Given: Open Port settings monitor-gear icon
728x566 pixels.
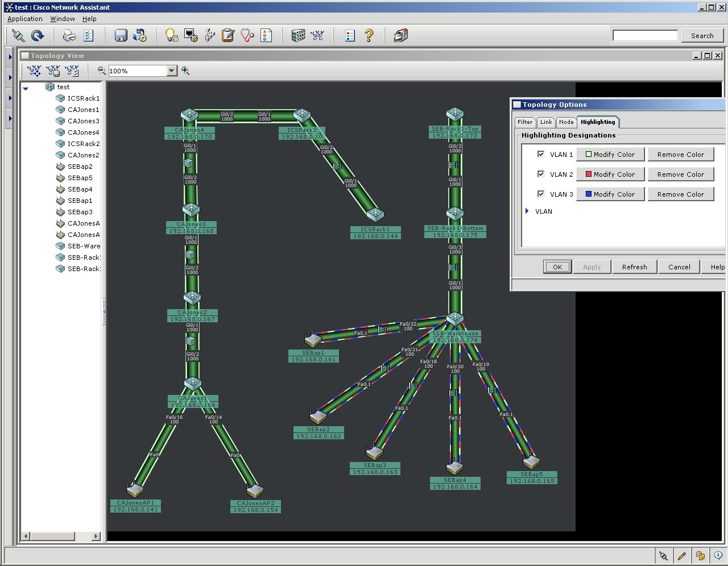Looking at the screenshot, I should click(191, 36).
